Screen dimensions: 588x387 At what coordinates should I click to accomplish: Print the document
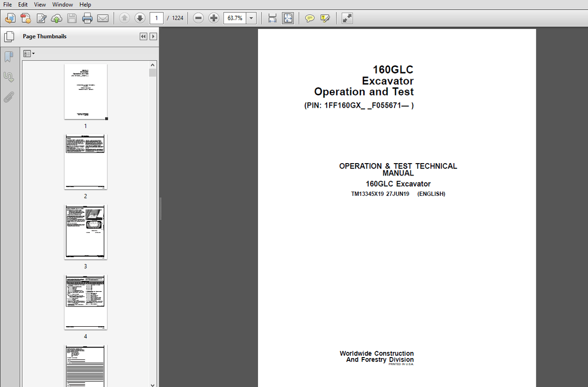click(x=87, y=18)
